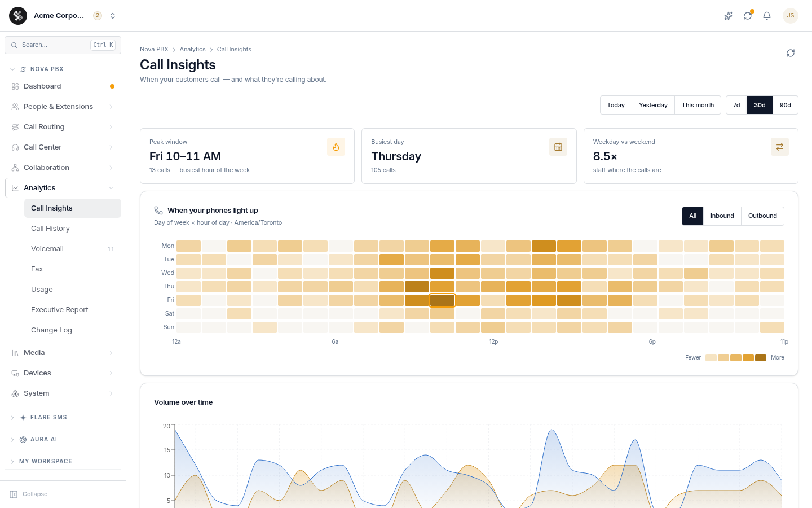Click the Dashboard grid icon
Screen dimensions: 812x508
tap(15, 86)
